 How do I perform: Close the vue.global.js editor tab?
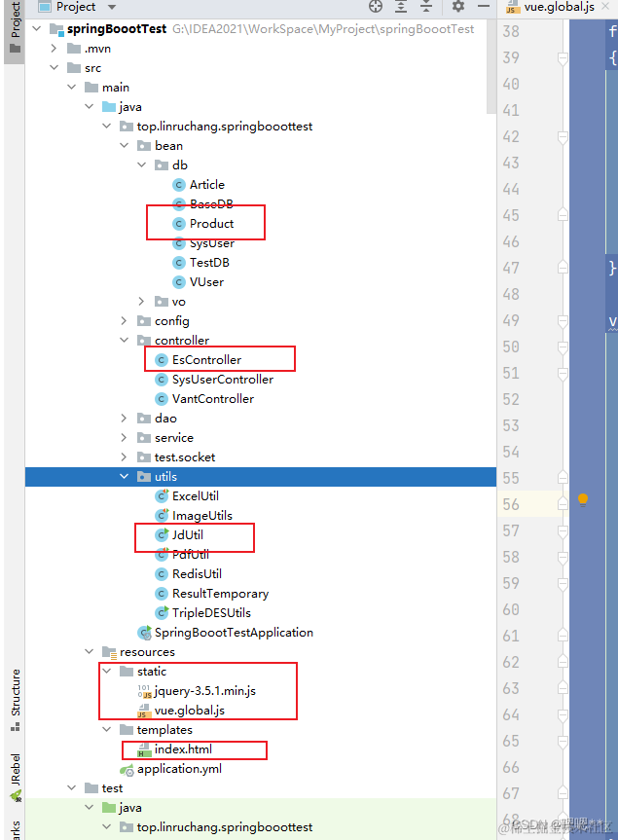pyautogui.click(x=605, y=6)
